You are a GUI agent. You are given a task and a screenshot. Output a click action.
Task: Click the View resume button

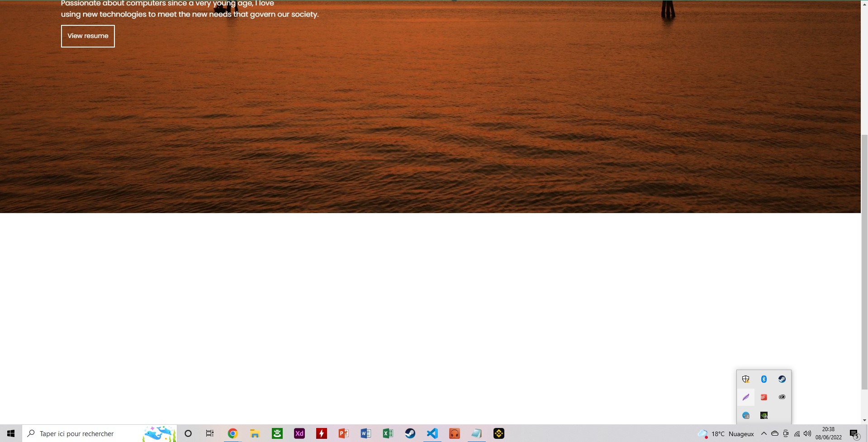88,36
